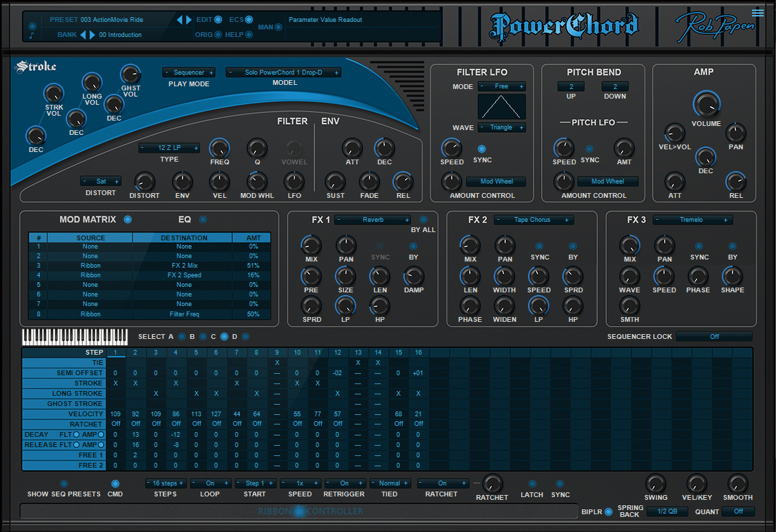Screen dimensions: 776x532
Task: Click the GHST VOL knob
Action: click(130, 75)
